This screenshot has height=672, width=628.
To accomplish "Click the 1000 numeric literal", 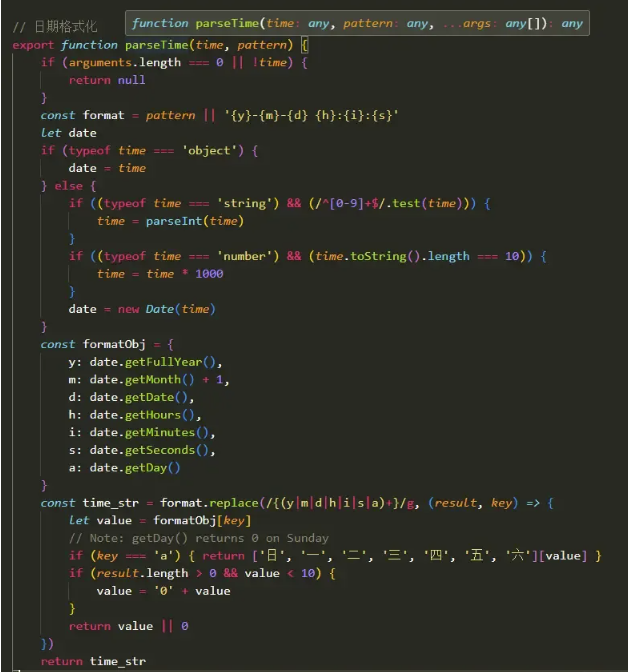I will pos(209,273).
